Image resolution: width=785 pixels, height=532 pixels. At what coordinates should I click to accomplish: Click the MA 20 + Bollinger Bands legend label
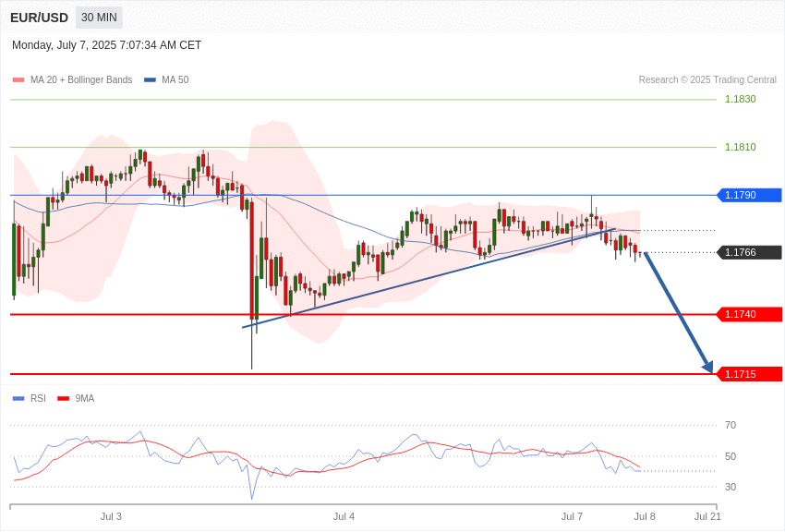81,80
